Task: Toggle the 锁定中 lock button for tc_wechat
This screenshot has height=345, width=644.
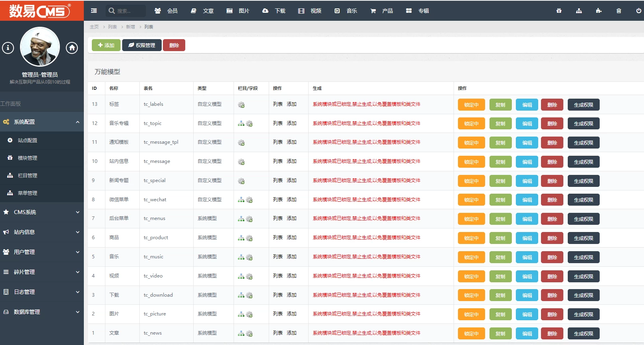Action: pyautogui.click(x=471, y=200)
